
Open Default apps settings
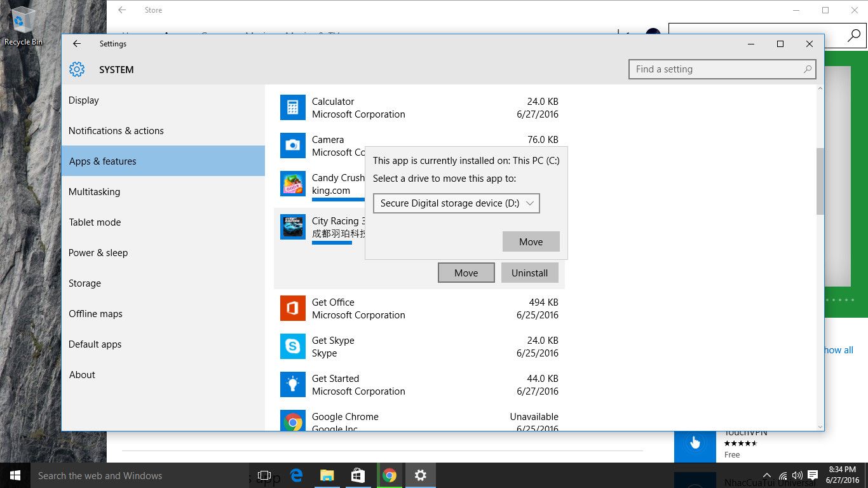tap(163, 344)
